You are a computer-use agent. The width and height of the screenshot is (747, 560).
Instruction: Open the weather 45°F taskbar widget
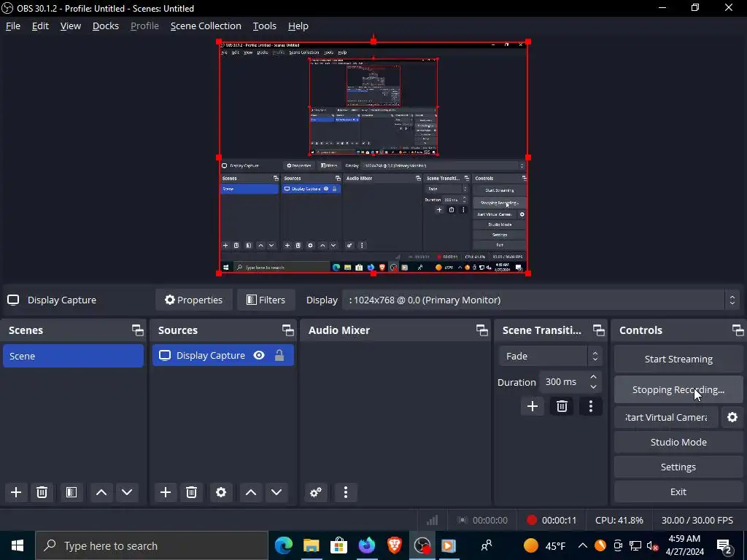point(544,545)
